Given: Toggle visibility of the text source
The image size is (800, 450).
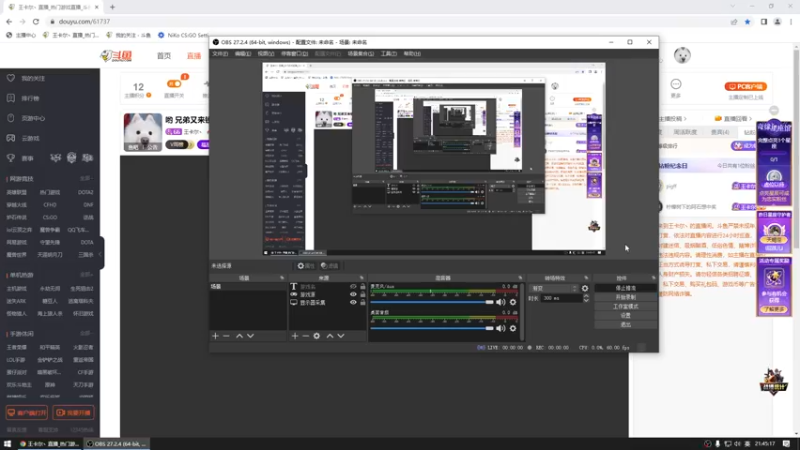Looking at the screenshot, I should pos(353,287).
